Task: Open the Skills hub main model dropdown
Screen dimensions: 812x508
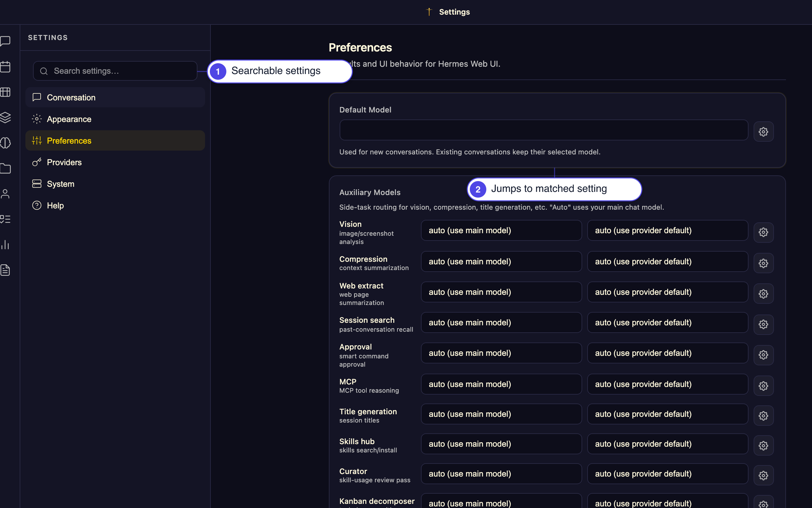Action: (501, 444)
